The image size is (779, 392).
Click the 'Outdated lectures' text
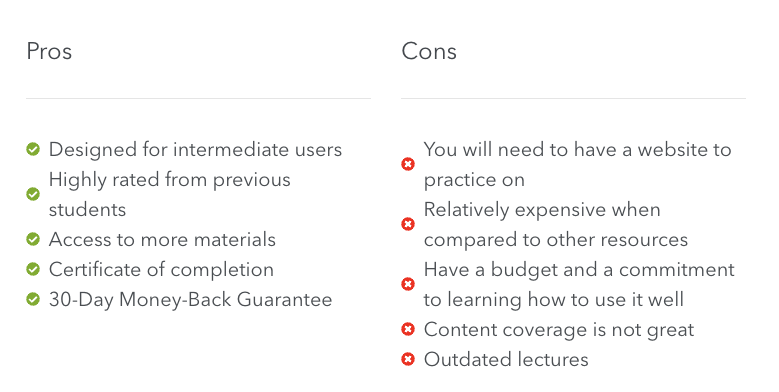[x=506, y=359]
